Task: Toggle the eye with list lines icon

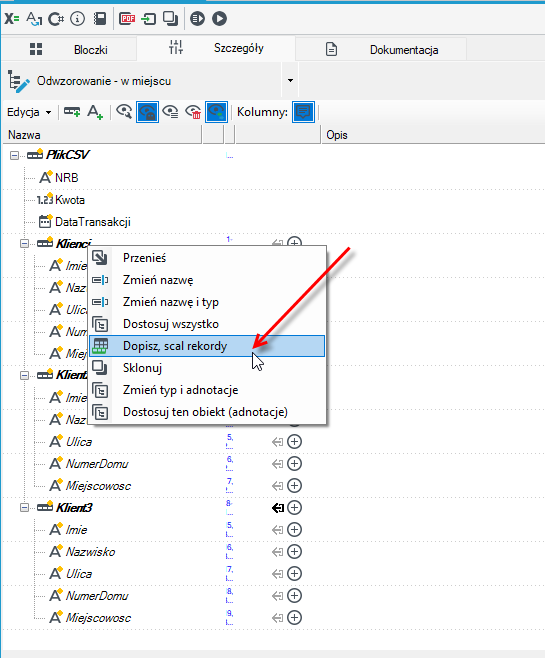Action: (x=170, y=112)
